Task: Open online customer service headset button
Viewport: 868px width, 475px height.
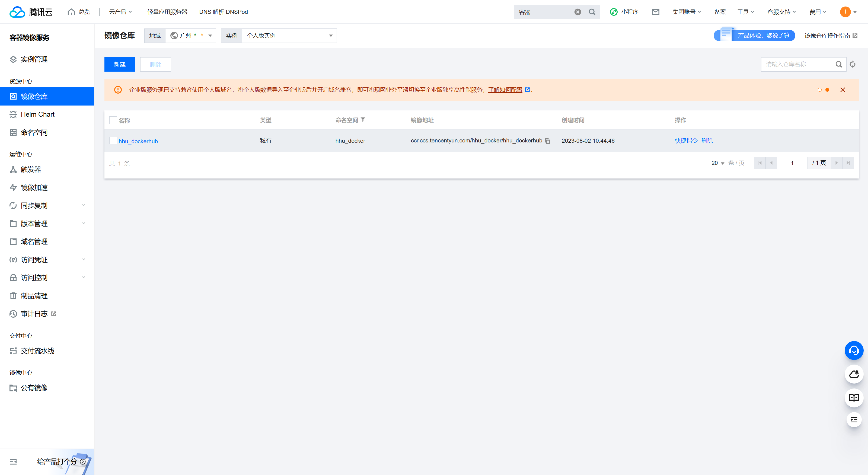Action: click(854, 350)
